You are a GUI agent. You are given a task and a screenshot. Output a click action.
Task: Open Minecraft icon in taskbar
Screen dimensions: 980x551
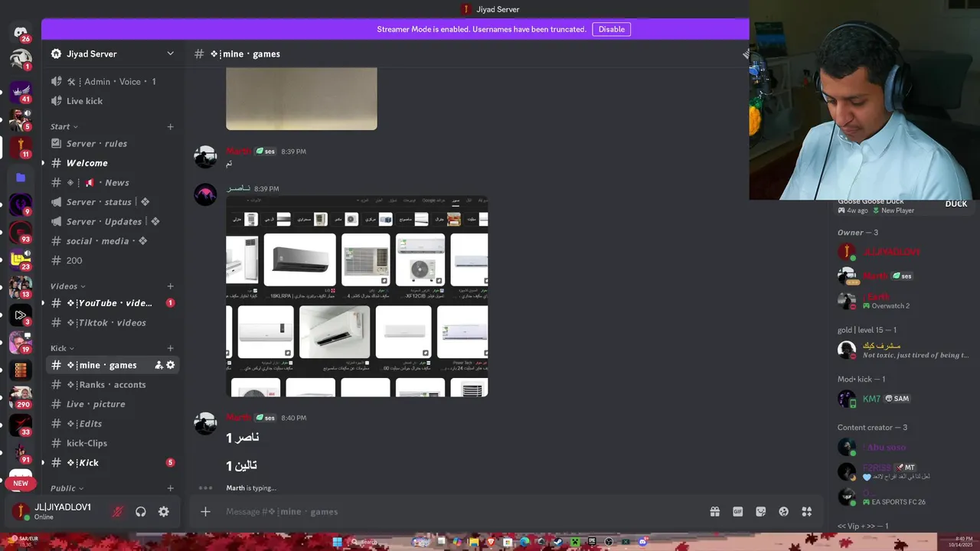[x=575, y=542]
